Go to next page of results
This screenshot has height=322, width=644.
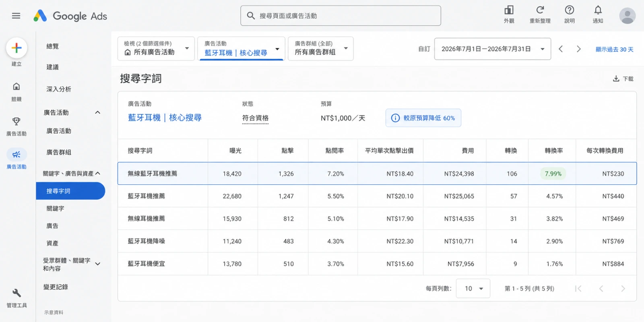[623, 288]
